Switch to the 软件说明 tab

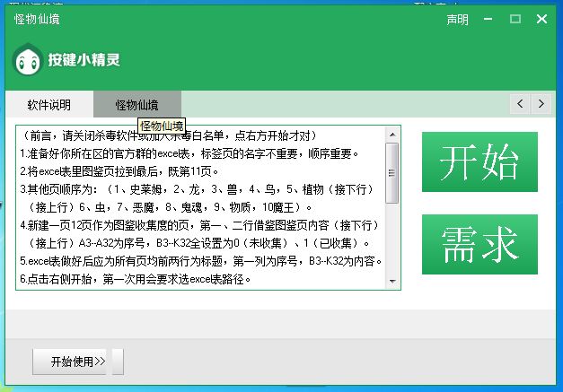click(49, 104)
